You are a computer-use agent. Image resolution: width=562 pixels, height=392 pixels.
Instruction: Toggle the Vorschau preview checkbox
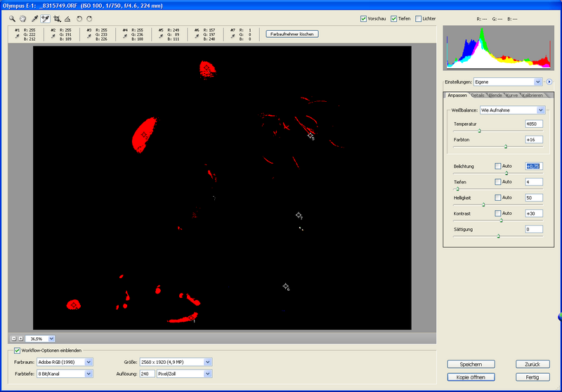pos(363,18)
